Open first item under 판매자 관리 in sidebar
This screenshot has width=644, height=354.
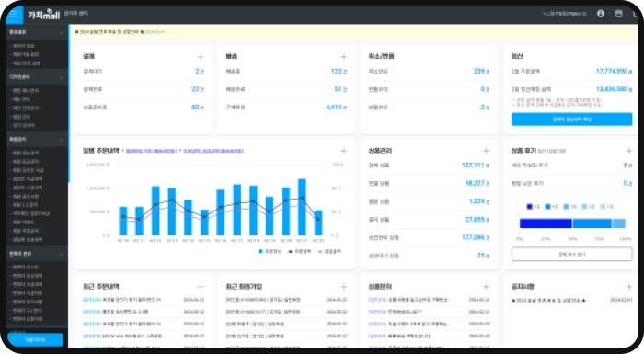click(25, 267)
